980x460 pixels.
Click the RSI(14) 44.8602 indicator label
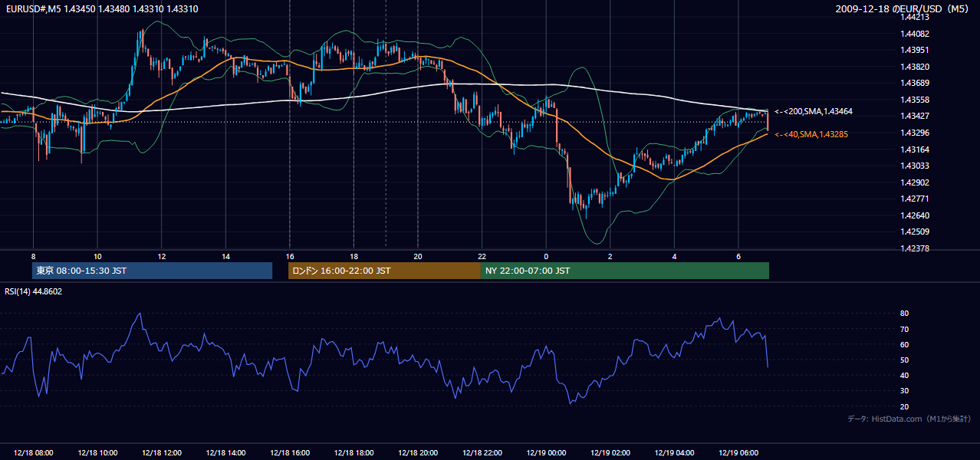(x=34, y=291)
